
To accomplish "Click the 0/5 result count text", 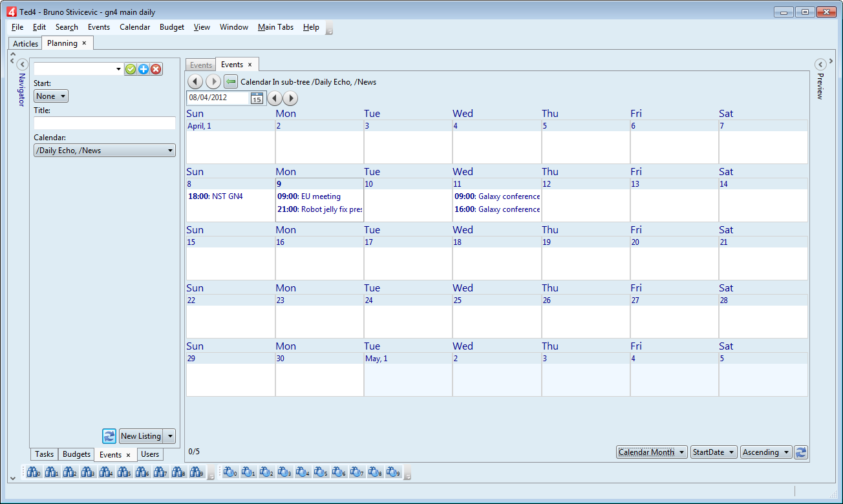I will tap(194, 451).
